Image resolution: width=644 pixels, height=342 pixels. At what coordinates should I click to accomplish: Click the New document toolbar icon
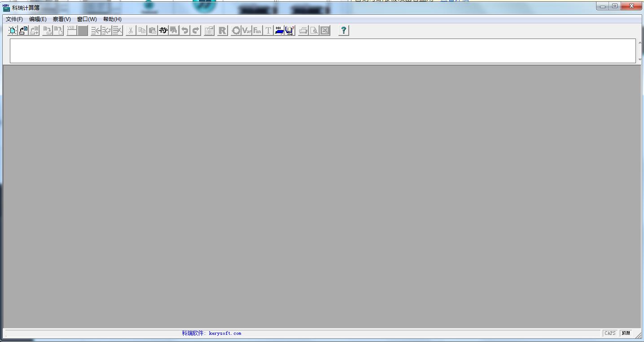point(13,30)
